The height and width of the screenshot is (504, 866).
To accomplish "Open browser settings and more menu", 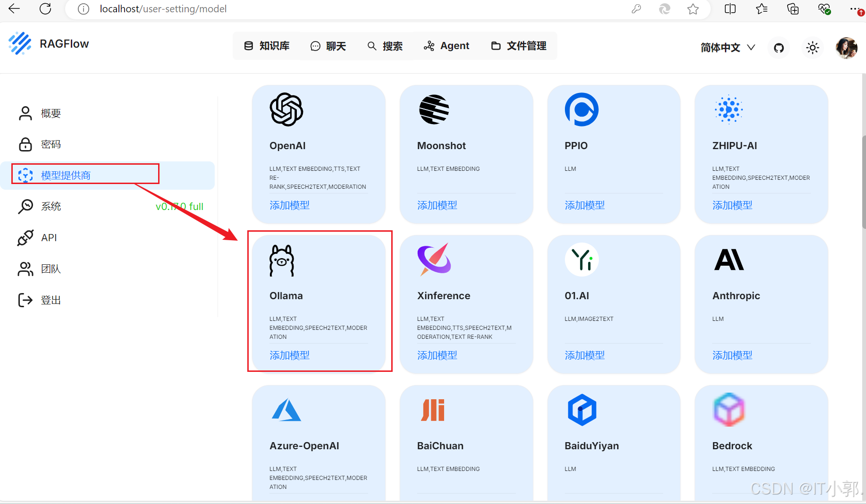I will click(x=855, y=9).
